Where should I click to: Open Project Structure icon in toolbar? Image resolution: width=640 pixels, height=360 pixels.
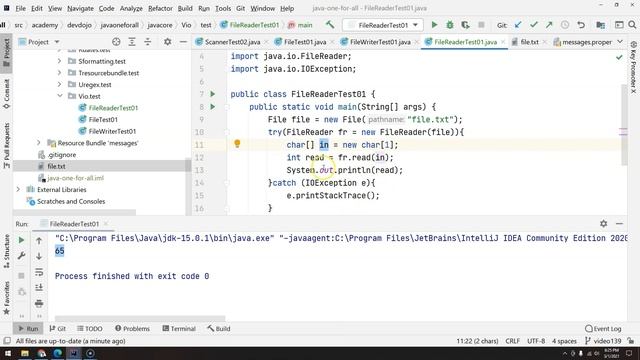(600, 25)
